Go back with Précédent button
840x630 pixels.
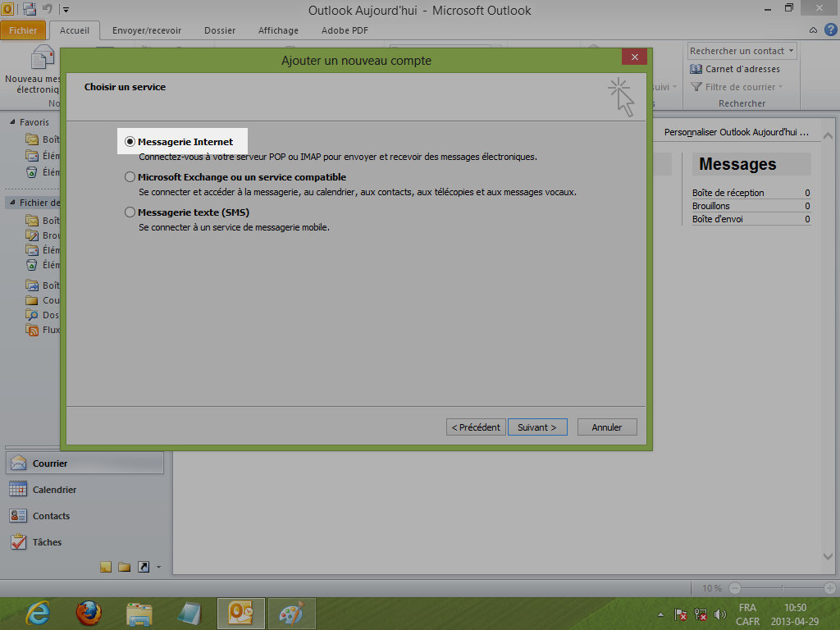tap(476, 427)
